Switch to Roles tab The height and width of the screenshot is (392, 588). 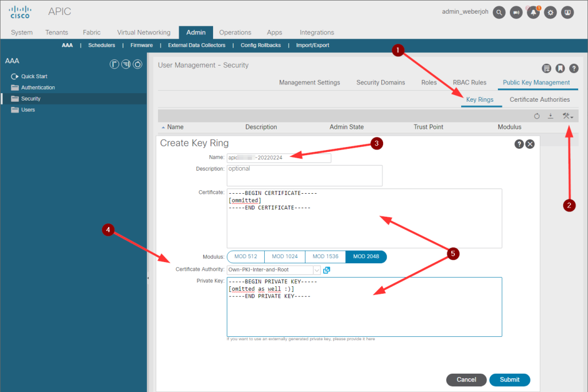pyautogui.click(x=429, y=83)
